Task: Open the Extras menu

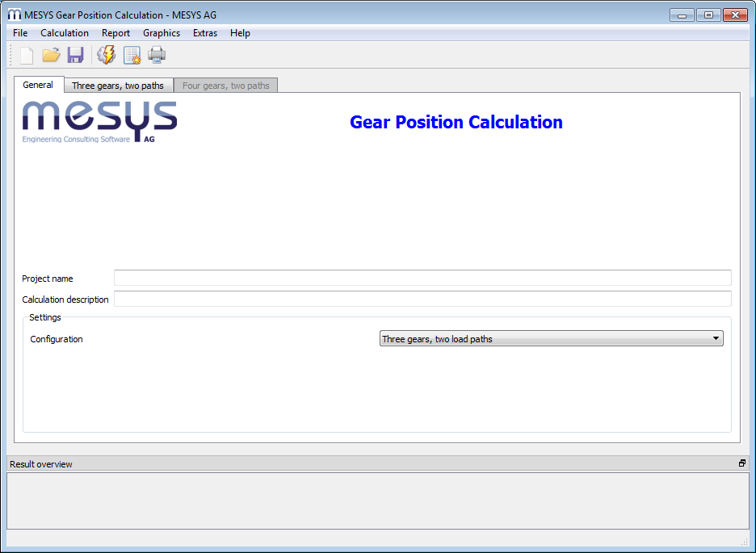Action: pyautogui.click(x=205, y=33)
